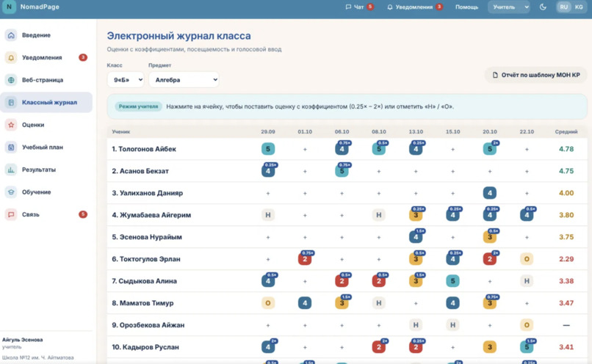Click Кадыров Руслан's grade 3 on 20.10
The image size is (592, 364).
coord(490,346)
